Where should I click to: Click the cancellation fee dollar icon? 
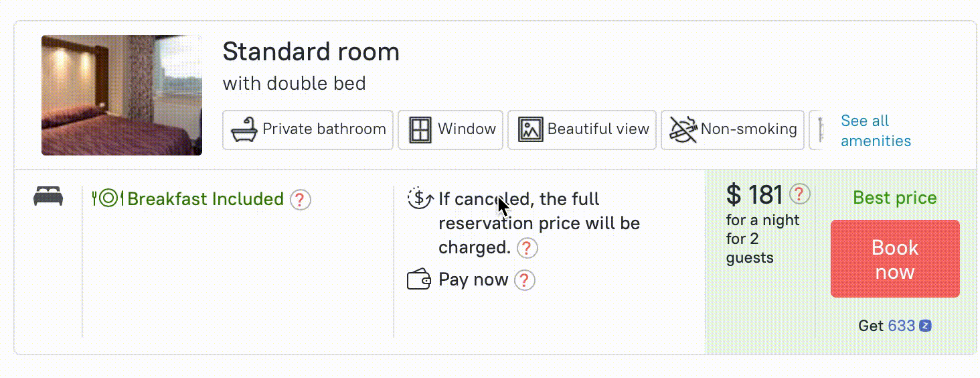[x=420, y=198]
